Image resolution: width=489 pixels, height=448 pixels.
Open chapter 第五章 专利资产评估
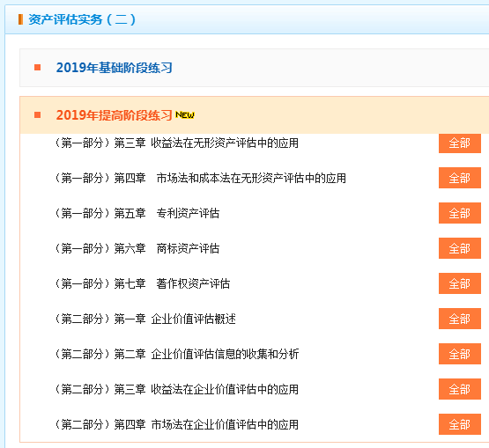137,213
